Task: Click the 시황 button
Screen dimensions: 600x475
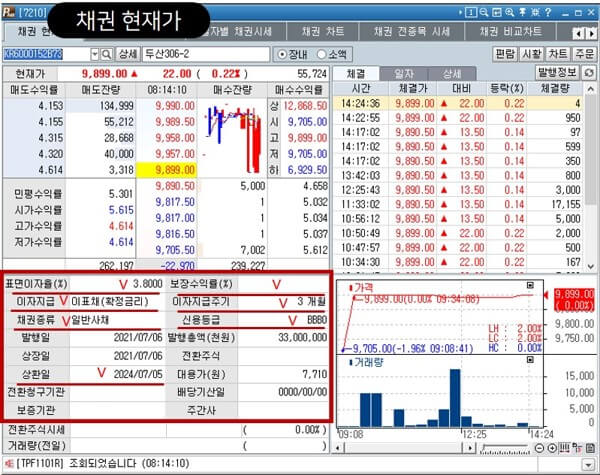Action: tap(532, 54)
